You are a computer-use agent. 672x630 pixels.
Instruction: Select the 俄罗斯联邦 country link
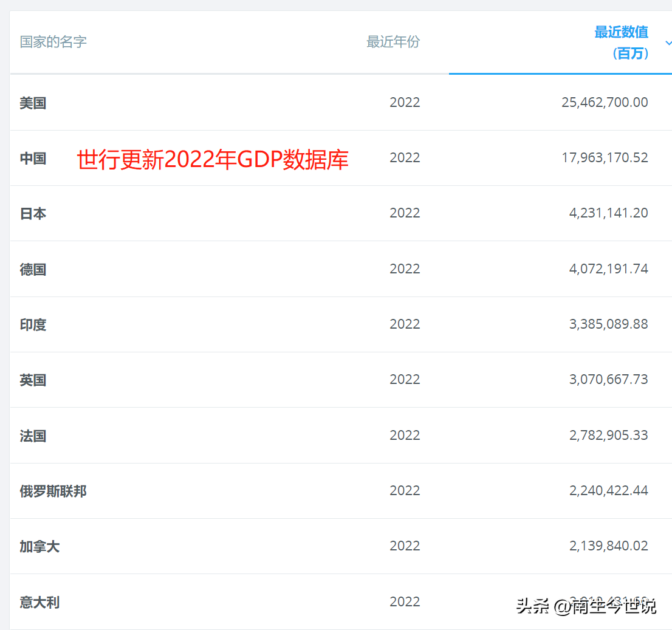click(x=53, y=491)
